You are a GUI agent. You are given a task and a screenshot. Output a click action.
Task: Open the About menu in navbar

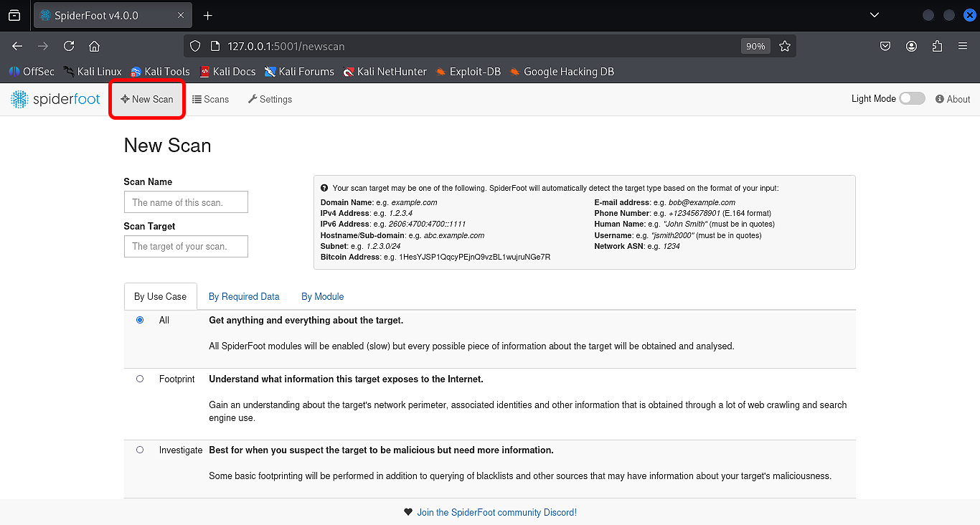tap(953, 99)
